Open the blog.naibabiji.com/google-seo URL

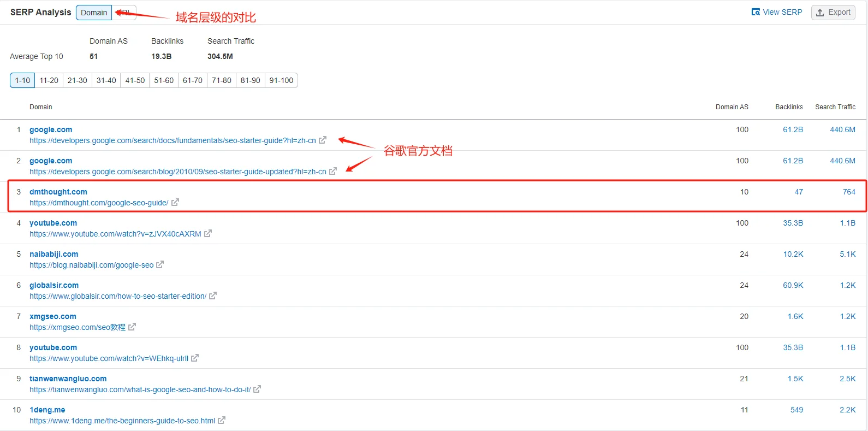pos(92,265)
